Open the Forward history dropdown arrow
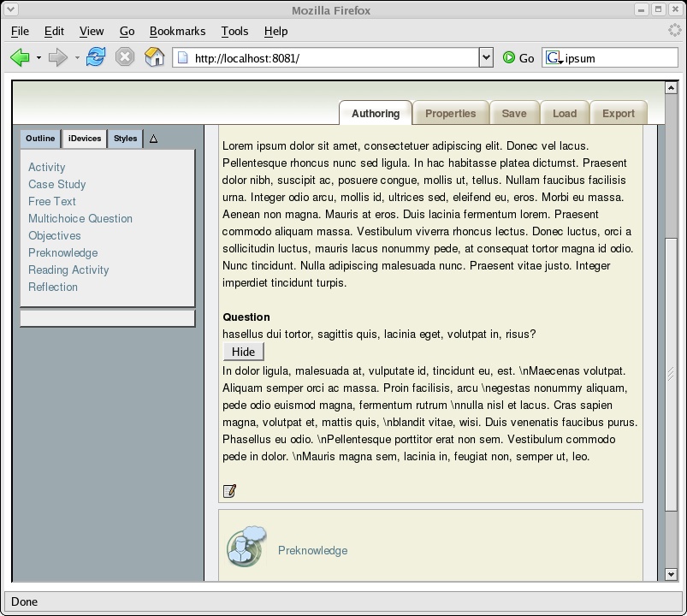Screen dimensions: 687x616 pyautogui.click(x=77, y=57)
